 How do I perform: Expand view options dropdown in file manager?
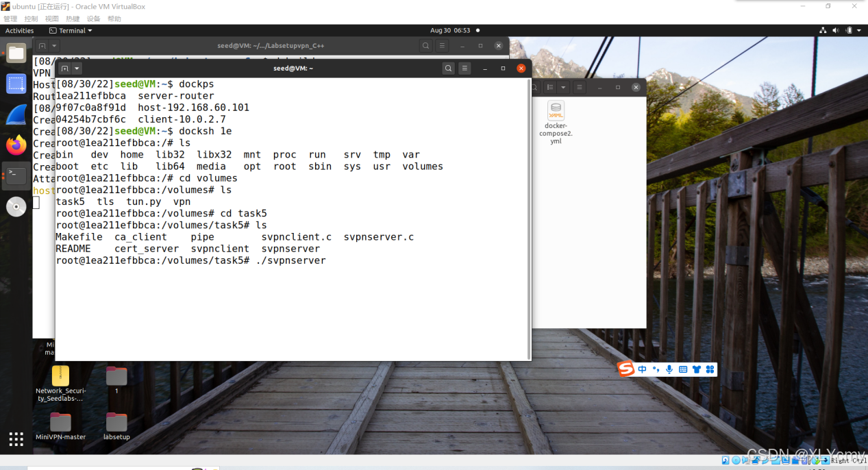[x=563, y=88]
